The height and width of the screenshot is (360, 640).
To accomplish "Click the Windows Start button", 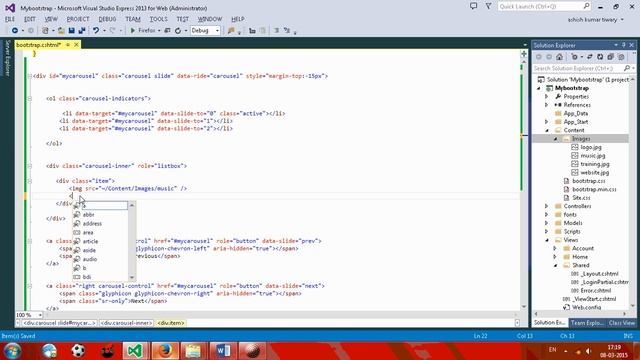I will (x=12, y=351).
